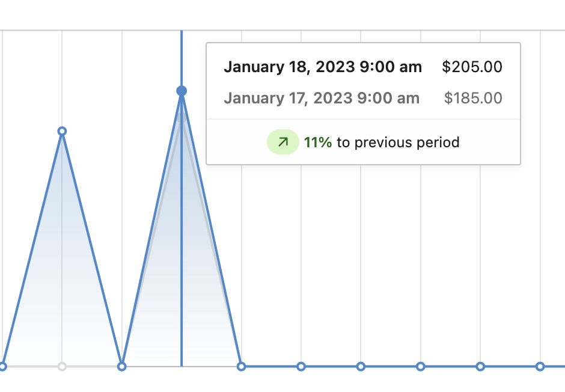
Task: Click the January 17, 2023 9:00 am label
Action: 322,98
